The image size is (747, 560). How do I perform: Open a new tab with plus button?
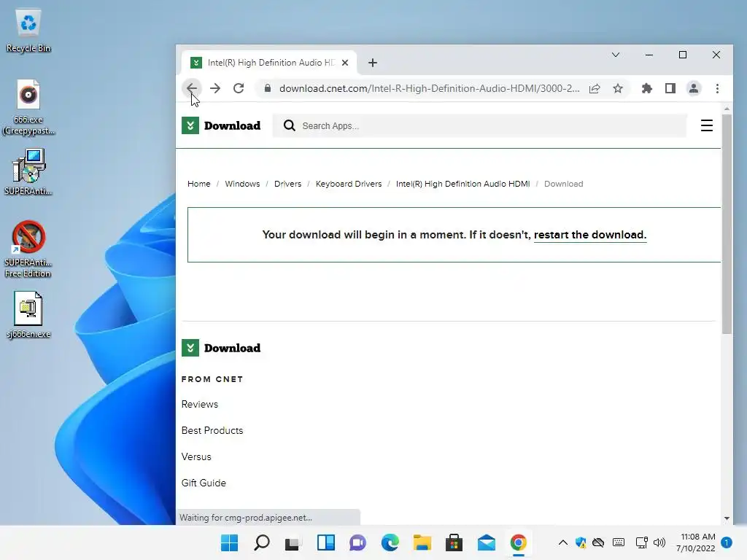(373, 63)
